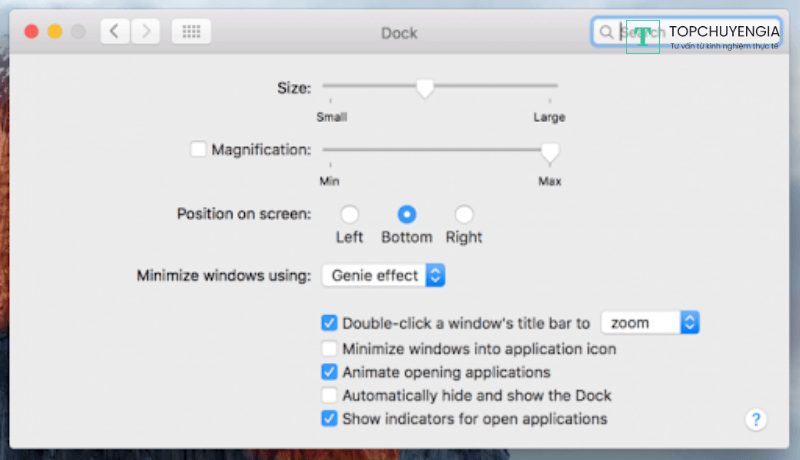This screenshot has height=460, width=800.
Task: Enable Automatically hide and show the Dock
Action: (x=329, y=395)
